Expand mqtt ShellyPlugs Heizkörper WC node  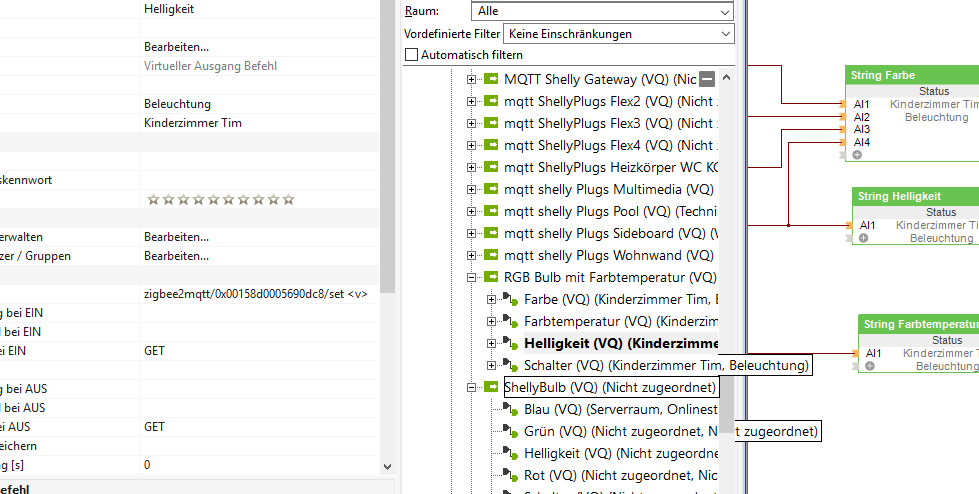[x=471, y=167]
